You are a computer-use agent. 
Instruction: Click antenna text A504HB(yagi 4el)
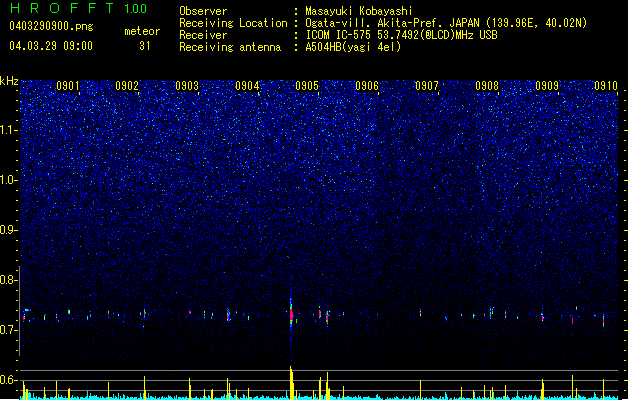(x=353, y=47)
